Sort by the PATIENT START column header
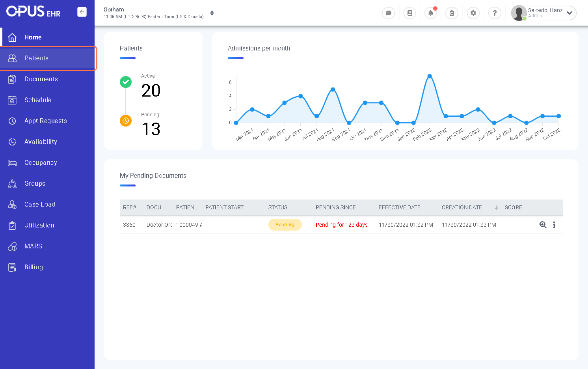Viewport: 588px width, 369px height. tap(224, 207)
